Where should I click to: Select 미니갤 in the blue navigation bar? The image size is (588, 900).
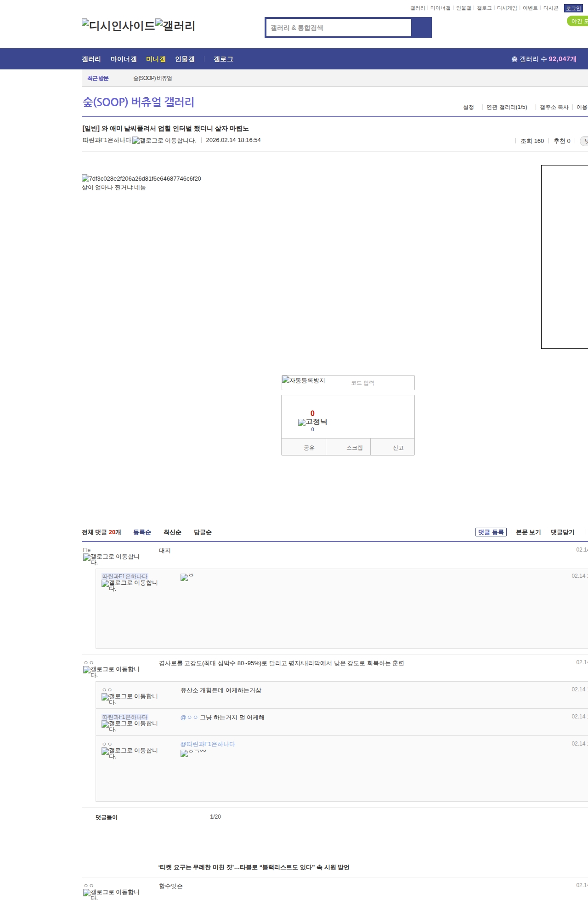[x=156, y=59]
